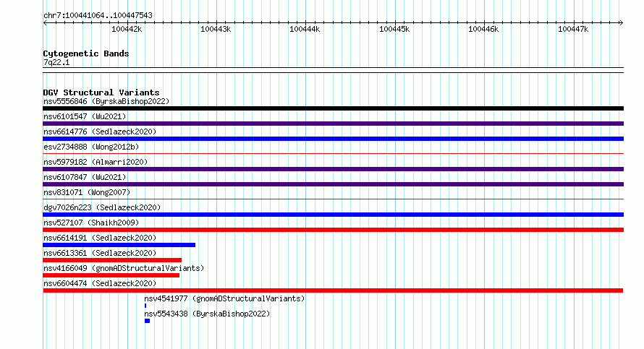The height and width of the screenshot is (349, 644).
Task: Open variant nsv6614776 (Sedlazeck2020) label
Action: (x=100, y=132)
